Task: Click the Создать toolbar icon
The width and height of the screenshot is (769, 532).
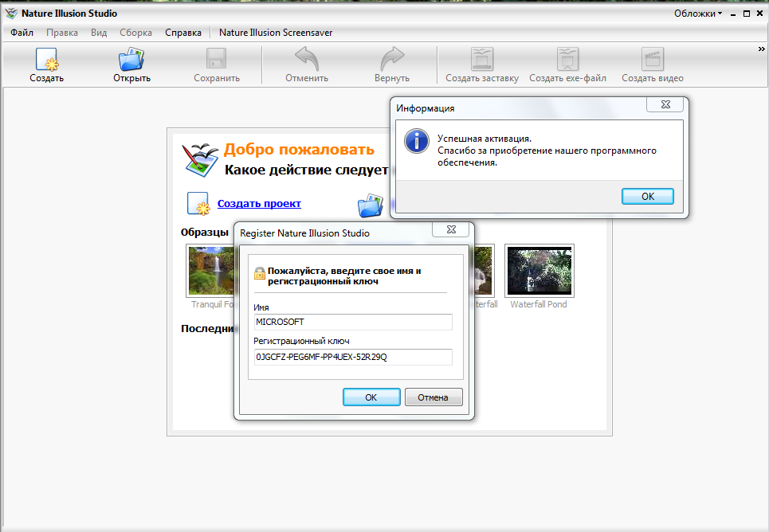Action: (46, 59)
